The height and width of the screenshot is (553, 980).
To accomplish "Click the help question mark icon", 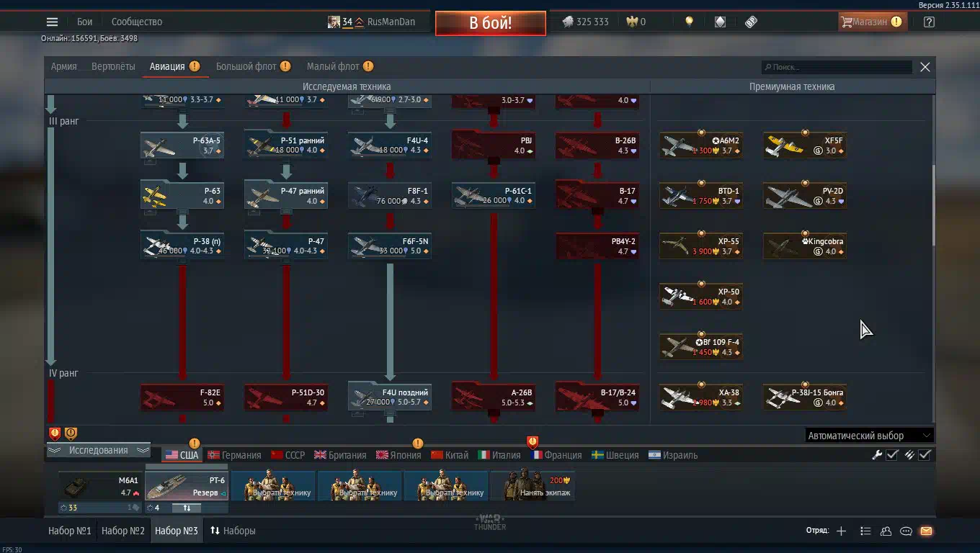I will tap(929, 22).
